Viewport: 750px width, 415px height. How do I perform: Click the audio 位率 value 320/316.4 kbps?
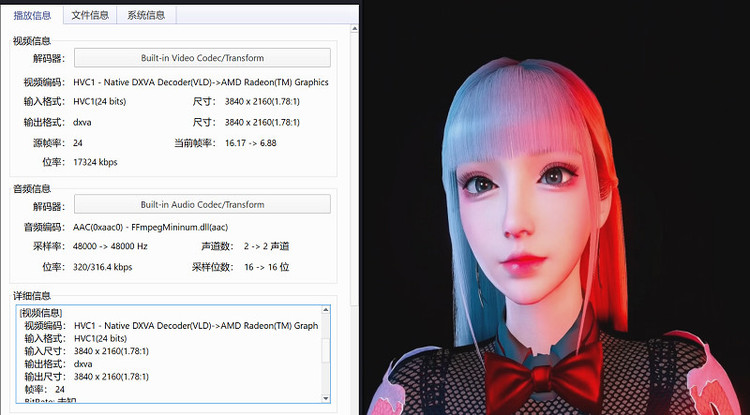tap(103, 267)
